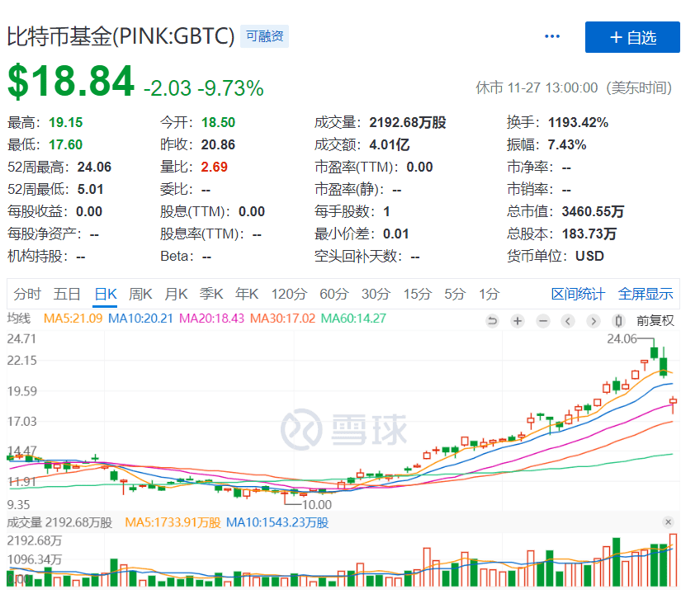Viewport: 700px width, 590px height.
Task: Click the 昨收 value 20.86
Action: (x=218, y=144)
